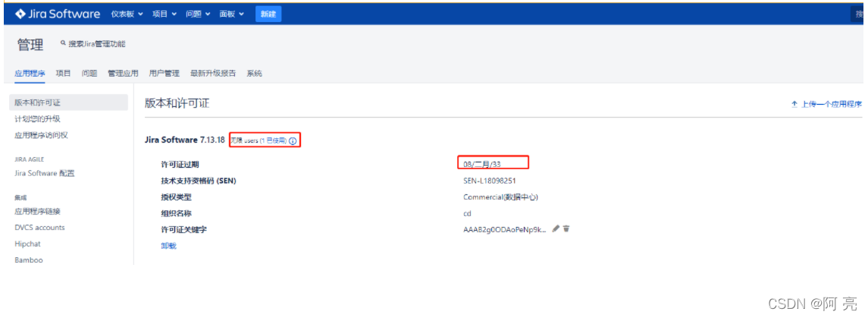Image resolution: width=868 pixels, height=318 pixels.
Task: Switch to the 管理应用 tab
Action: pyautogui.click(x=123, y=73)
